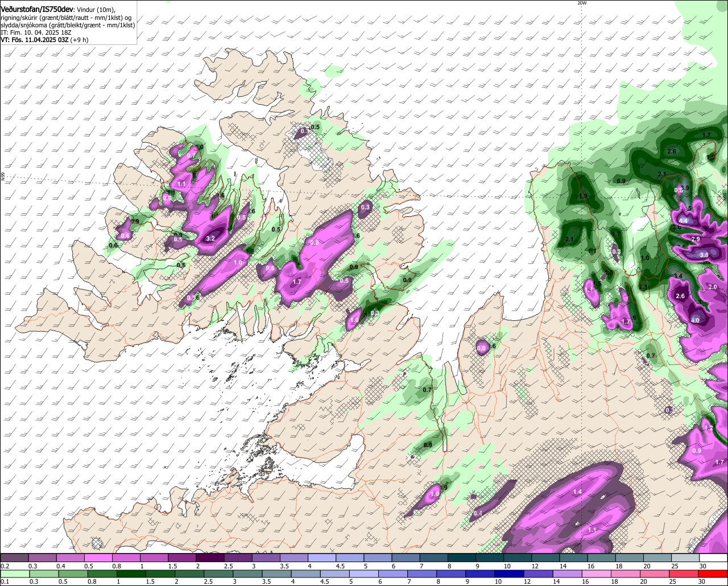Click the '4.0' precipitation value on the map
The image size is (728, 586).
695,320
